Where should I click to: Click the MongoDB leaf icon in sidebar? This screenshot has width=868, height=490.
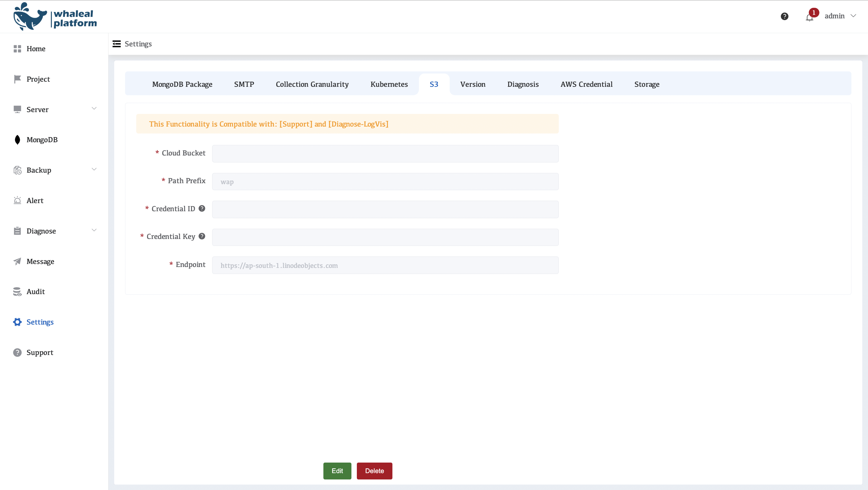(17, 140)
